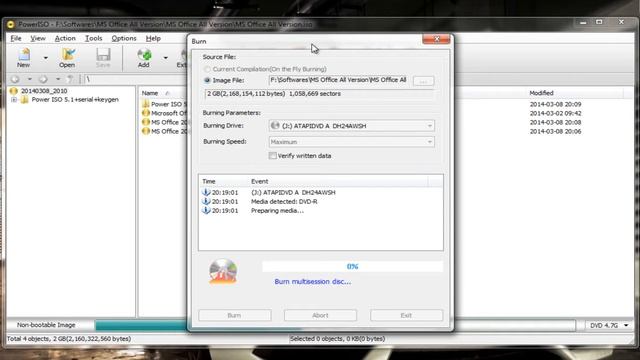Click the browse (...) button for image file
640x360 pixels.
pyautogui.click(x=423, y=81)
